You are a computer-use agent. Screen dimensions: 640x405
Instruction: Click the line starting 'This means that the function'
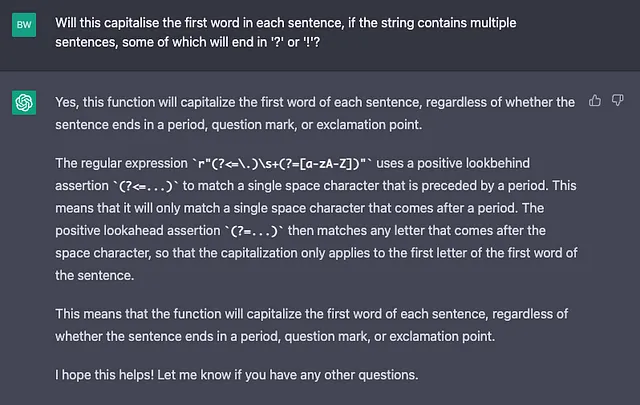click(311, 314)
